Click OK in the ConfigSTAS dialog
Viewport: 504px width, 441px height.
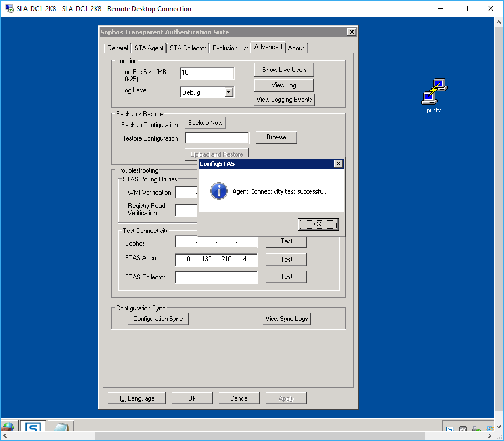(x=318, y=224)
